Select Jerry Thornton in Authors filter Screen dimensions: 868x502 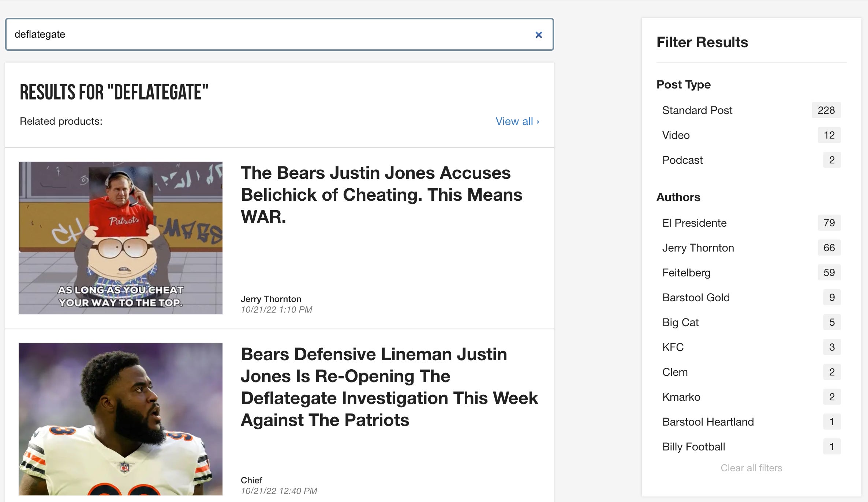pos(698,248)
